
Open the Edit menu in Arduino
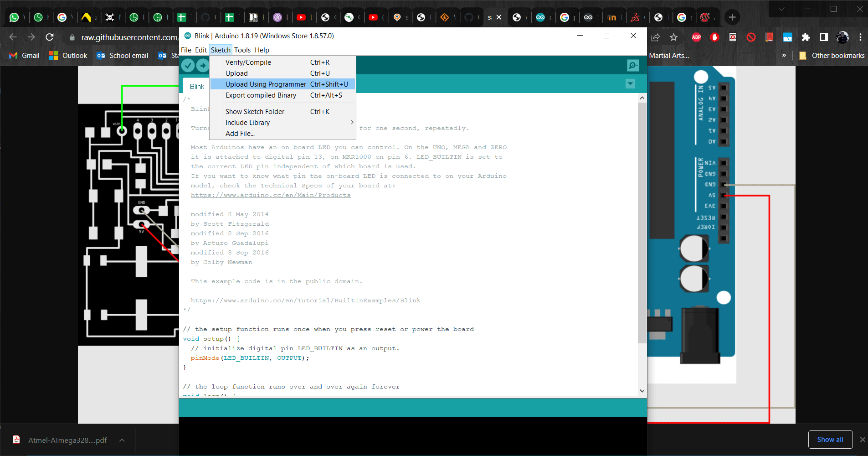click(x=201, y=50)
